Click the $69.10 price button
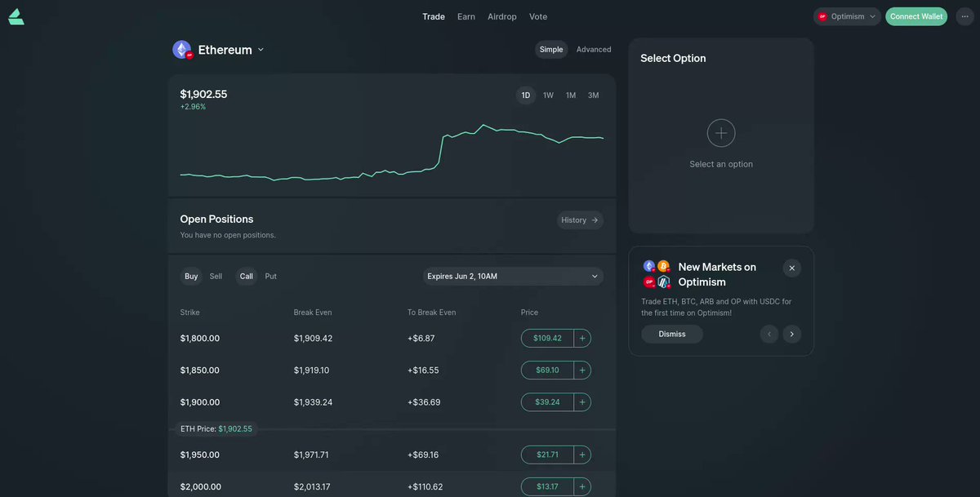Viewport: 980px width, 497px height. tap(547, 371)
